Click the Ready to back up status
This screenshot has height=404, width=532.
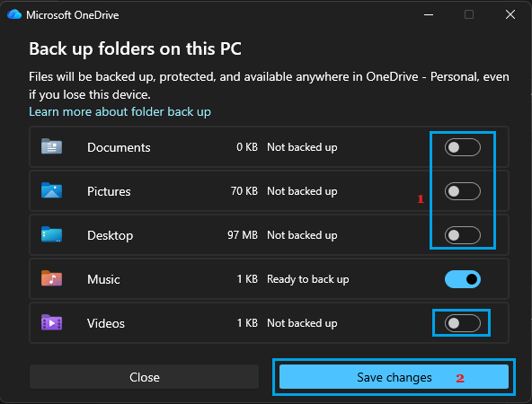307,279
